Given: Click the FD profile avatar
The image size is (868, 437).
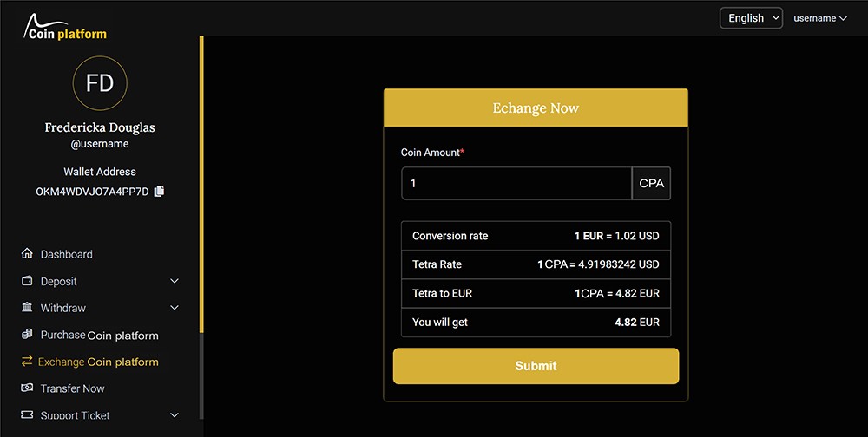Looking at the screenshot, I should pyautogui.click(x=100, y=83).
